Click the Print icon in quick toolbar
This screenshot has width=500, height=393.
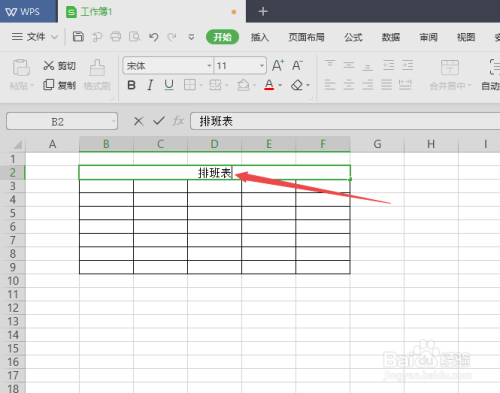point(115,36)
